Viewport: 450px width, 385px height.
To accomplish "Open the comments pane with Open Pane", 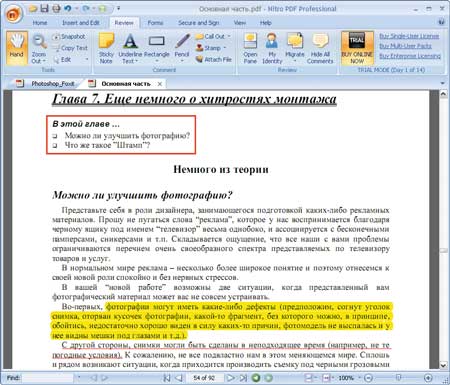I will pyautogui.click(x=250, y=48).
